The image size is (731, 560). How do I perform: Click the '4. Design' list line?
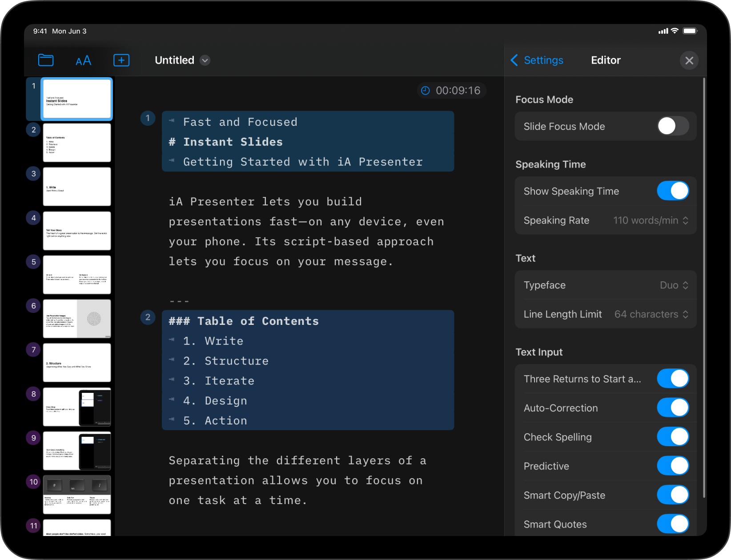(x=215, y=401)
